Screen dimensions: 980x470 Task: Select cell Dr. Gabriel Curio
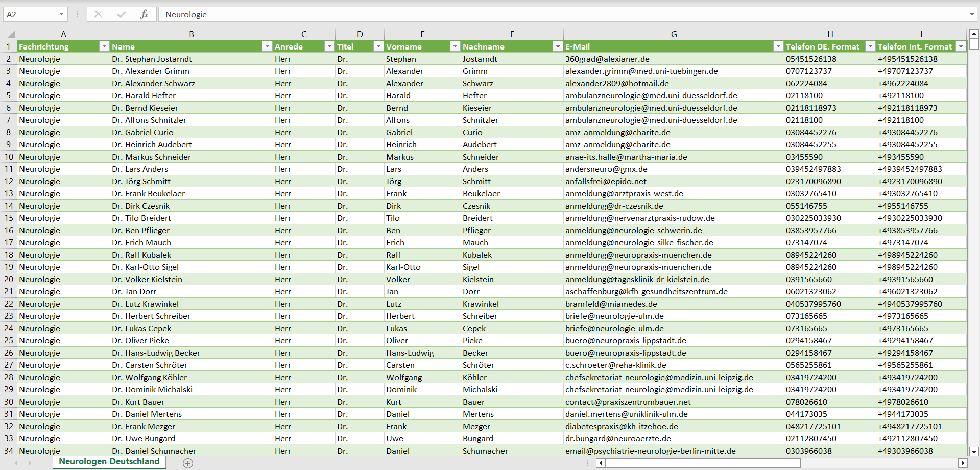click(x=192, y=132)
